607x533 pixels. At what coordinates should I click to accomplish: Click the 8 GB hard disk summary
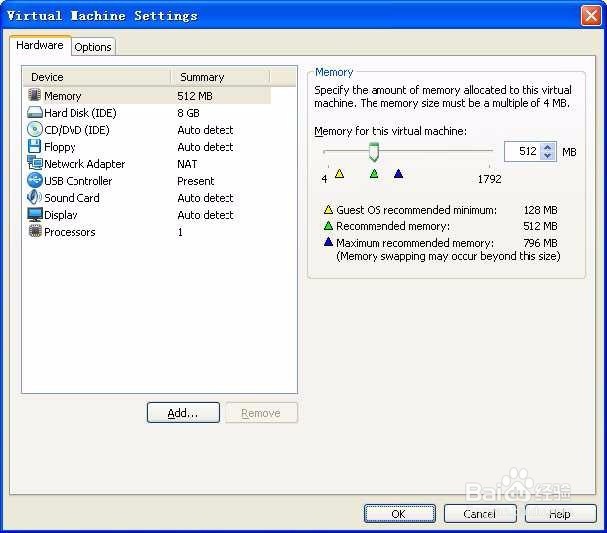[x=188, y=113]
